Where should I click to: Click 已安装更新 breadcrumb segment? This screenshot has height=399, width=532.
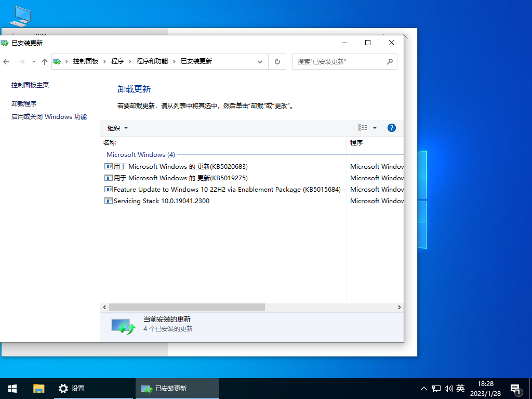(x=196, y=61)
